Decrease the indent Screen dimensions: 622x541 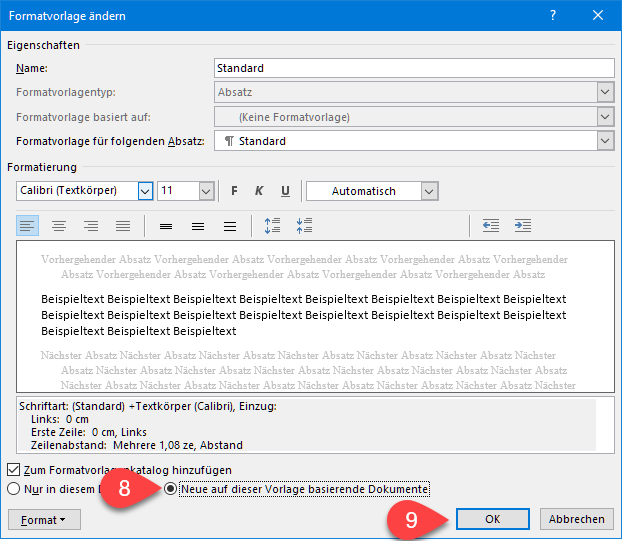(491, 226)
